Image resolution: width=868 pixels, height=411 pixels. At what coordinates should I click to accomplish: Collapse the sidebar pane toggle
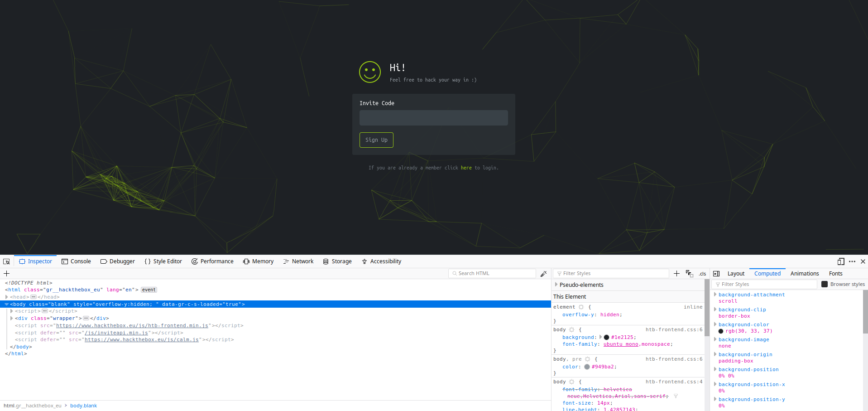tap(716, 274)
